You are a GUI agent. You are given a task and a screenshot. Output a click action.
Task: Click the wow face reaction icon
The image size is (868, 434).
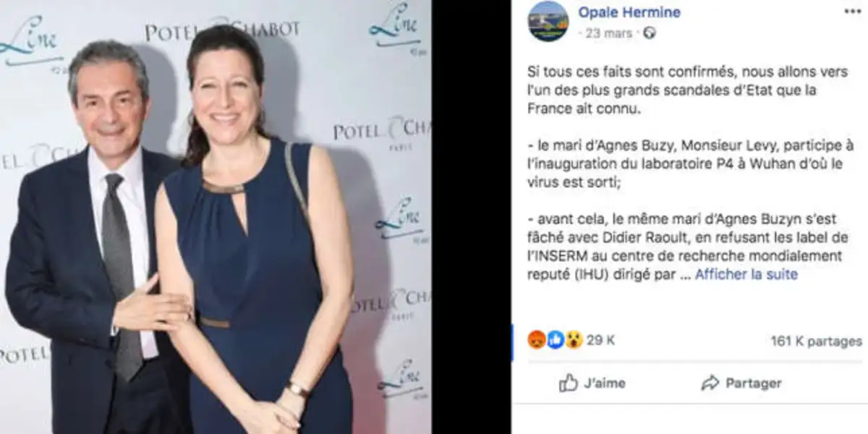pyautogui.click(x=574, y=340)
